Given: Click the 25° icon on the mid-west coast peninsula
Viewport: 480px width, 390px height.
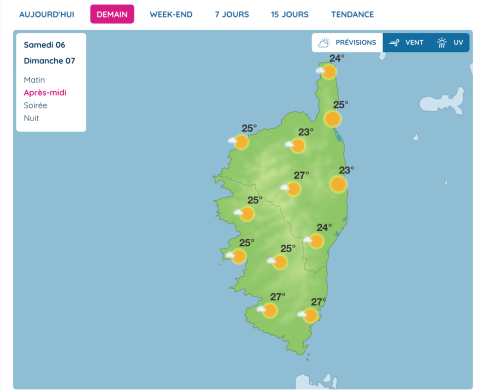Looking at the screenshot, I should pos(244,214).
